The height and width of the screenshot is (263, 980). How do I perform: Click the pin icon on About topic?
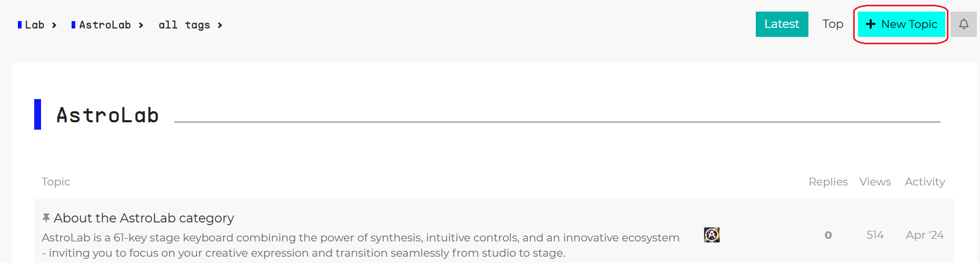click(46, 218)
